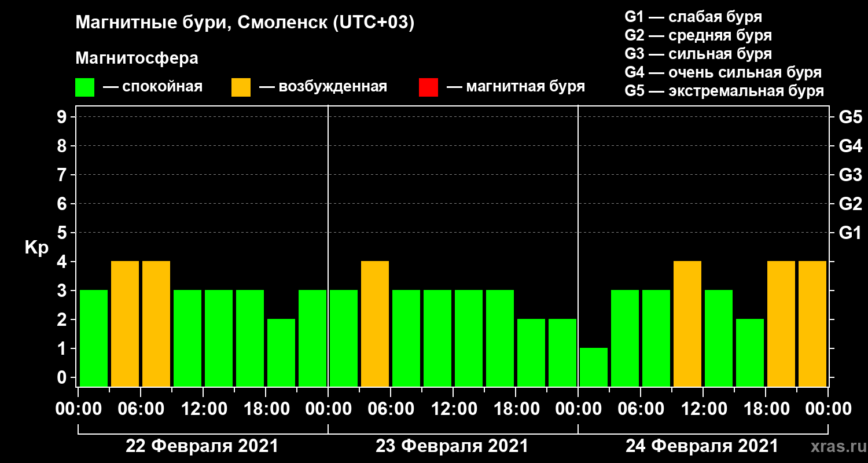
Task: Click the G5 label on the right axis
Action: pyautogui.click(x=850, y=117)
